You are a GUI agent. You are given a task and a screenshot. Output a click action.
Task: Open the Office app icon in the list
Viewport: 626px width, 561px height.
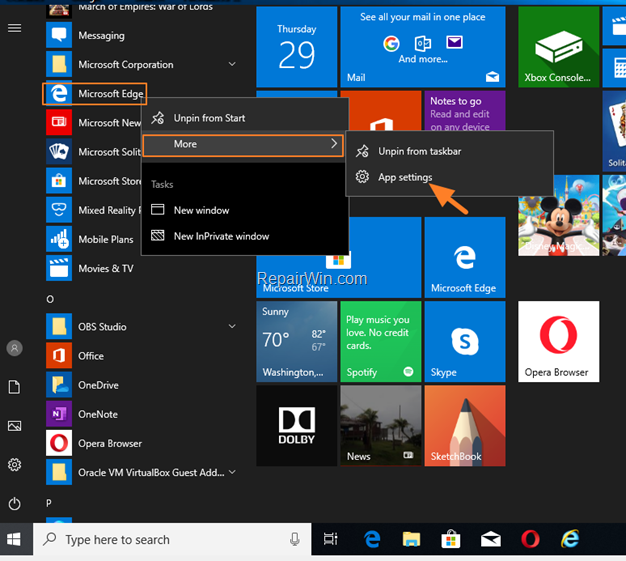coord(59,355)
